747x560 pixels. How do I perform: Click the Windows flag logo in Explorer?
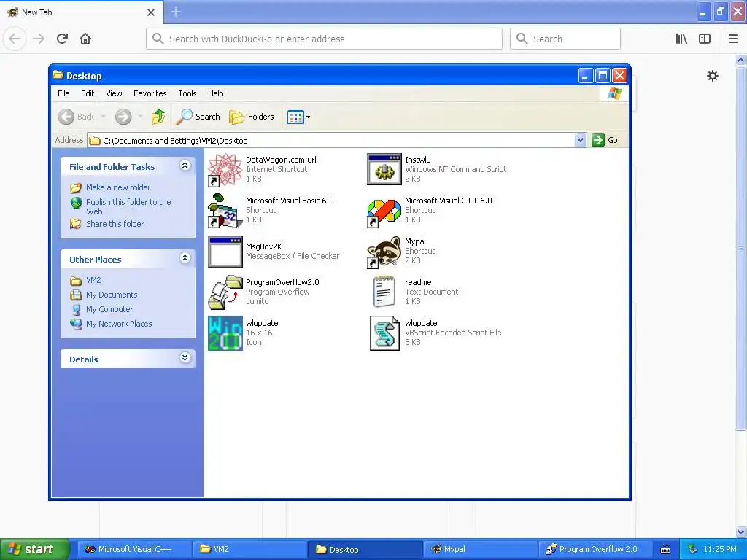pyautogui.click(x=614, y=93)
